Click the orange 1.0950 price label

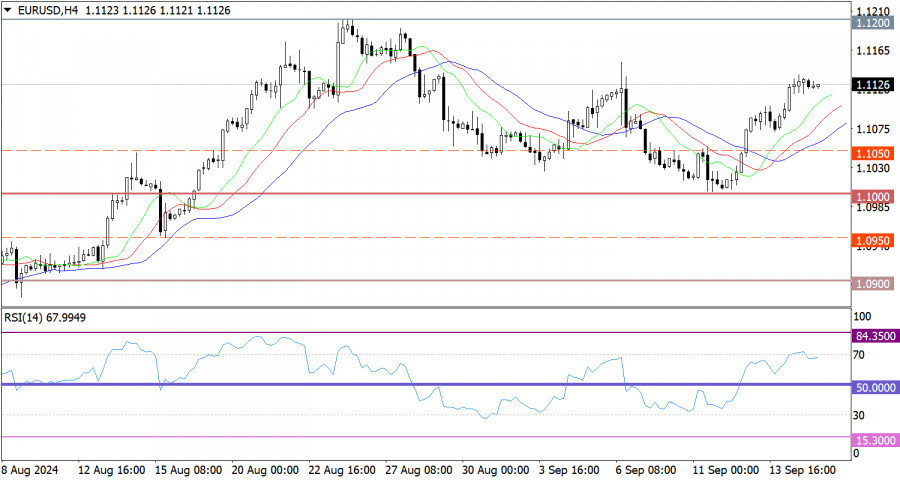874,240
